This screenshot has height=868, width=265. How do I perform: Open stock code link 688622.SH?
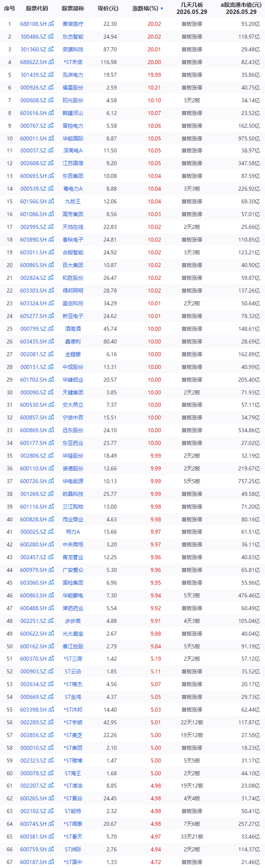point(33,62)
